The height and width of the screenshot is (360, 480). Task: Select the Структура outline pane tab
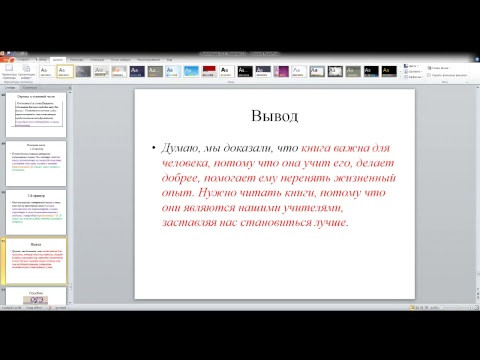30,88
